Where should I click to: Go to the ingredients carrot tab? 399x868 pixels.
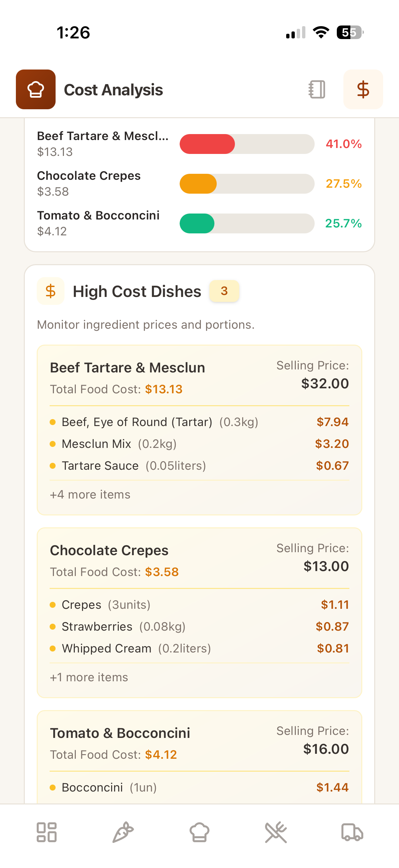pyautogui.click(x=123, y=832)
